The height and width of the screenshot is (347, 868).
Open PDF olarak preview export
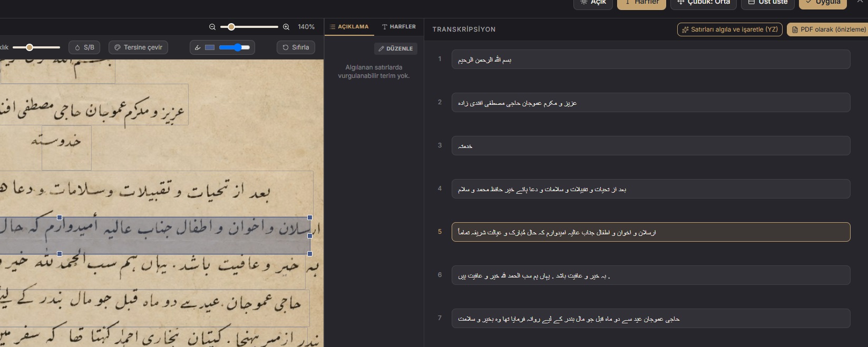[x=827, y=29]
